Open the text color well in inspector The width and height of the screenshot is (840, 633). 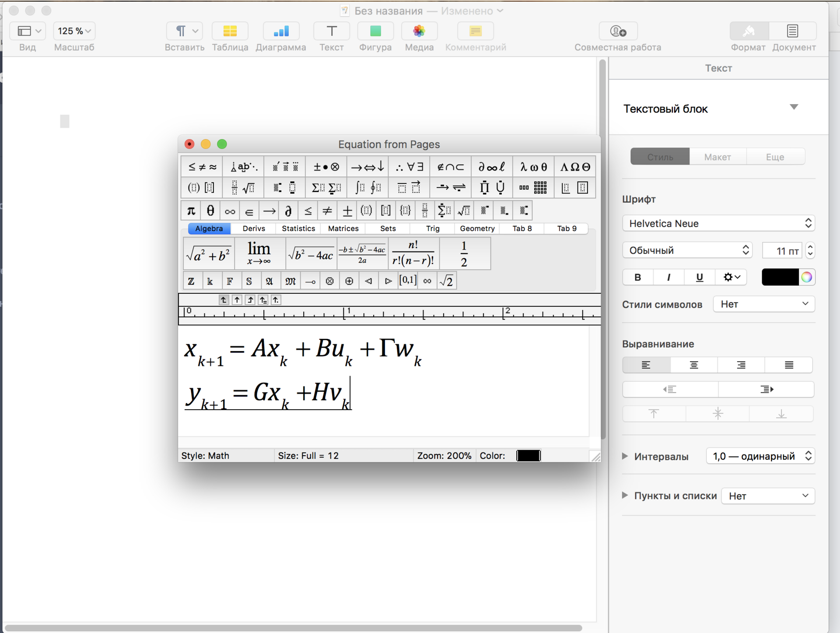point(780,277)
